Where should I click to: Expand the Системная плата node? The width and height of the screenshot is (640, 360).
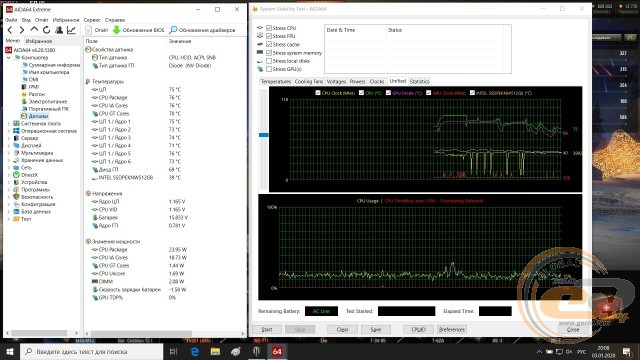(x=9, y=123)
